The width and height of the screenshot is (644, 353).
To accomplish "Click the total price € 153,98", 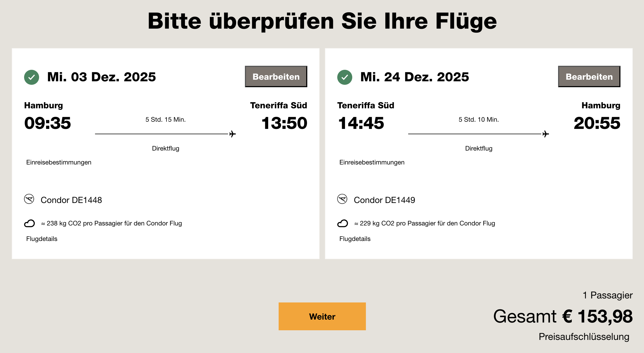I will click(x=597, y=316).
